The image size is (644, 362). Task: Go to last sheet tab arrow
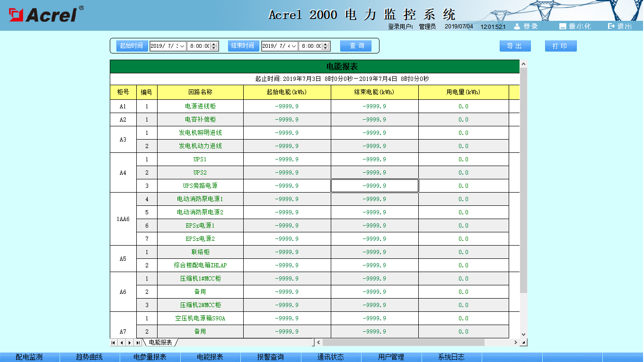[x=138, y=342]
